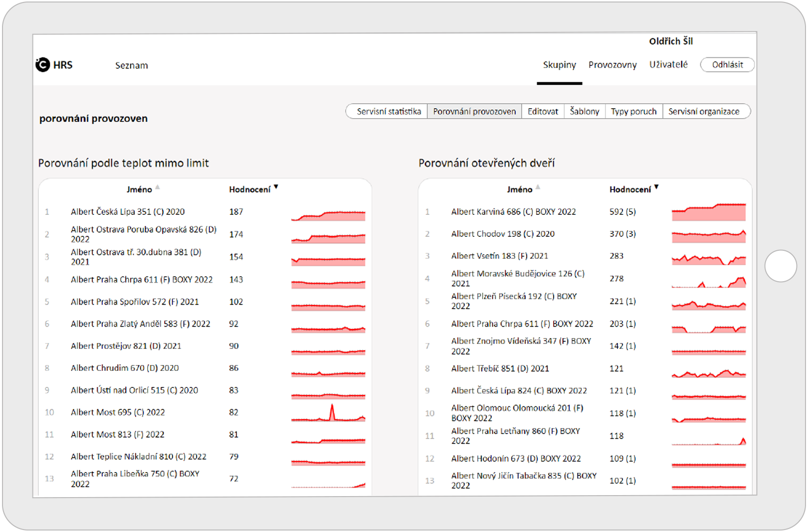
Task: Open Servisní organizace section
Action: (x=705, y=111)
